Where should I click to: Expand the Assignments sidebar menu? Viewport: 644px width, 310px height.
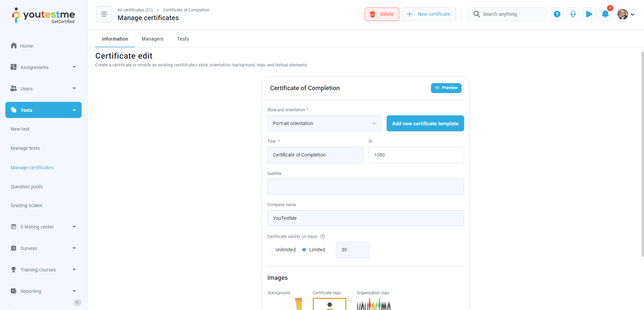coord(43,67)
